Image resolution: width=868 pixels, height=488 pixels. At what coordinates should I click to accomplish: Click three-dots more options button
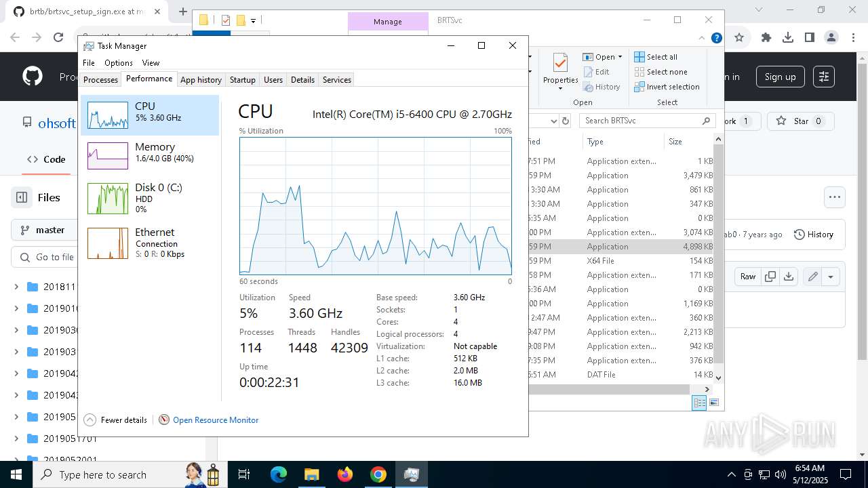coord(834,197)
